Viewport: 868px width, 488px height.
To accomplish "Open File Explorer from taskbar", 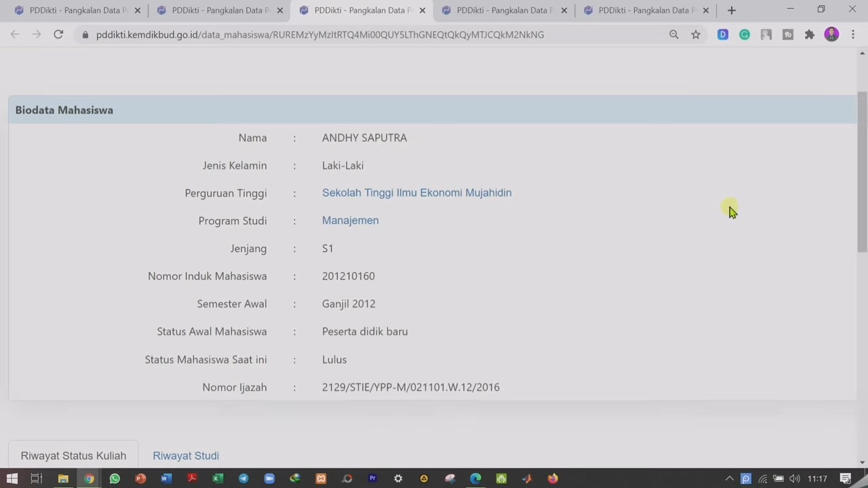I will click(63, 479).
